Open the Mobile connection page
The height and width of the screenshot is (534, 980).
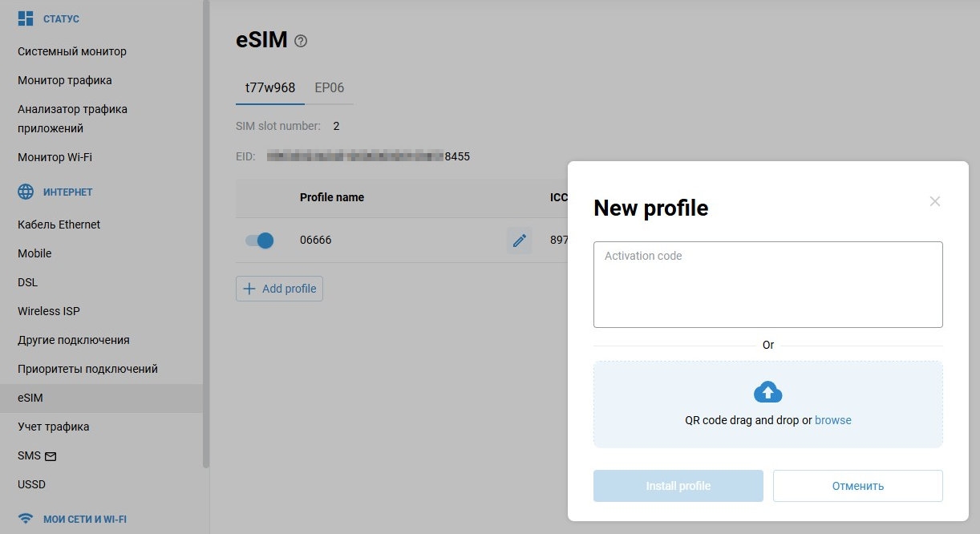34,253
